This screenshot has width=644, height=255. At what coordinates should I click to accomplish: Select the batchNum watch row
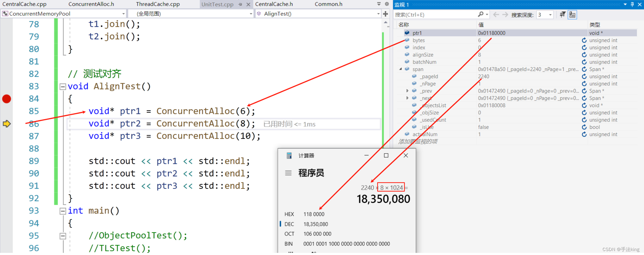click(x=517, y=62)
